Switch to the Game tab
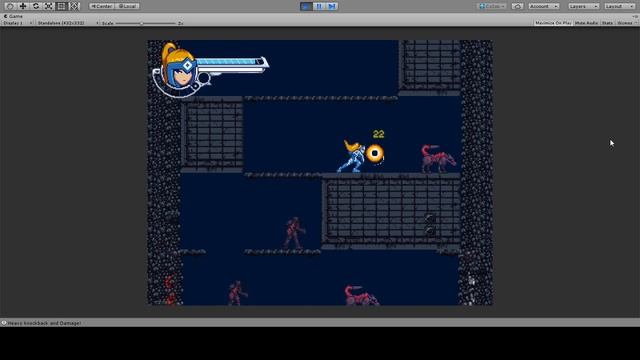 click(x=13, y=16)
